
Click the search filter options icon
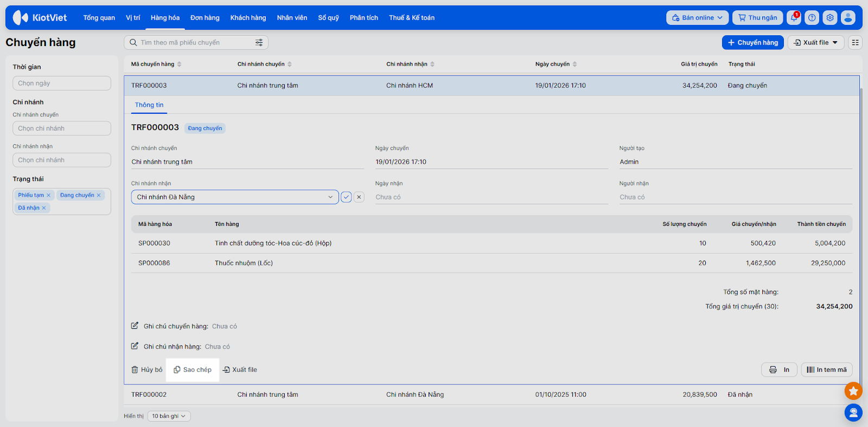pos(259,42)
